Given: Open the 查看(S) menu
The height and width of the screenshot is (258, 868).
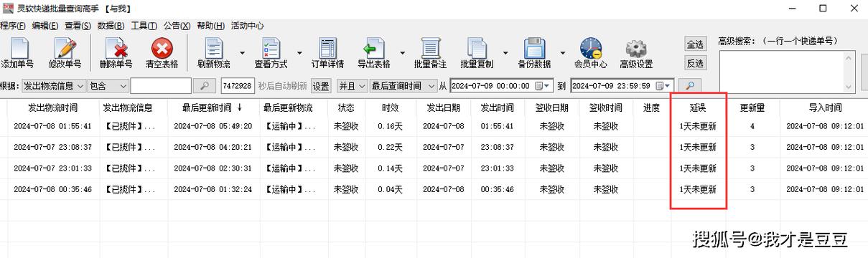Looking at the screenshot, I should click(x=78, y=25).
